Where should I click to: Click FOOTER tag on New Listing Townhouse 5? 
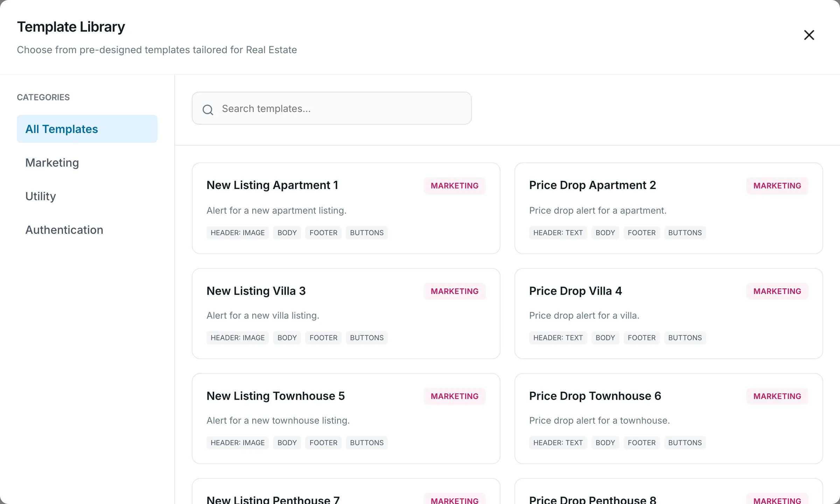323,443
